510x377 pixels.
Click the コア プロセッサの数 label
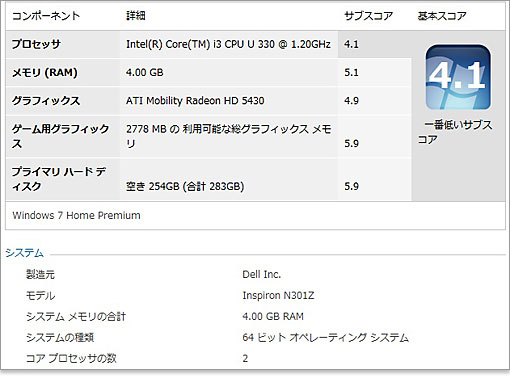coord(71,358)
